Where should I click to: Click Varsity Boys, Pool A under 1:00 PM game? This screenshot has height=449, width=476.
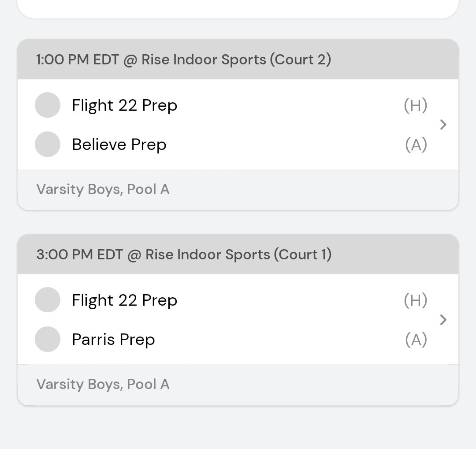click(103, 189)
